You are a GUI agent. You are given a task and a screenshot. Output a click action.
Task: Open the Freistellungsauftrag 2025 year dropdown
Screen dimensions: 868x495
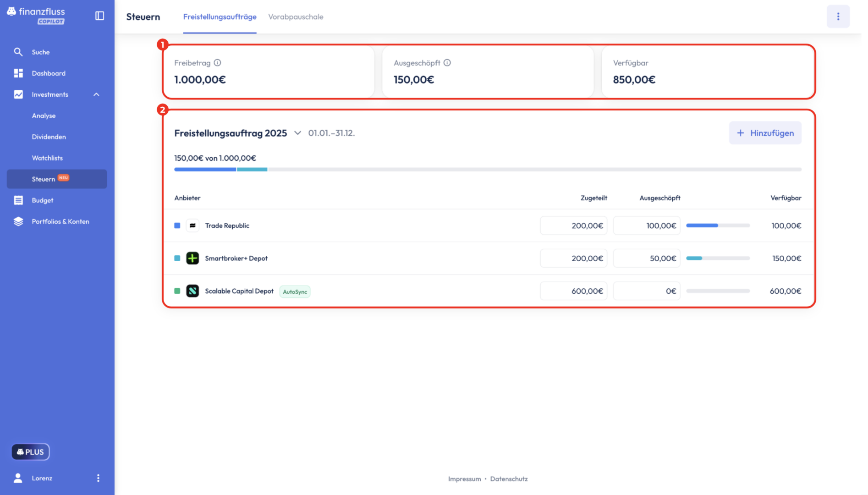click(297, 133)
